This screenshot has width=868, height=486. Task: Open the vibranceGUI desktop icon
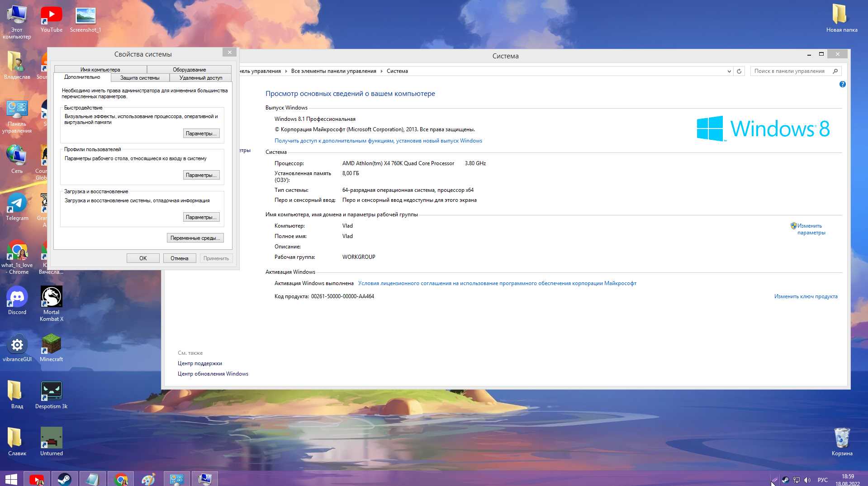(17, 348)
